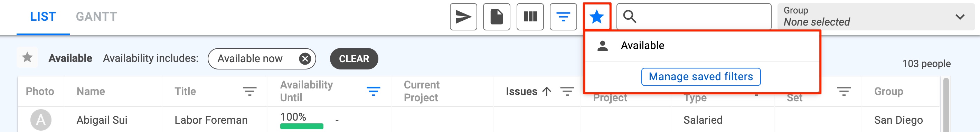Switch to the GANTT tab

click(96, 17)
